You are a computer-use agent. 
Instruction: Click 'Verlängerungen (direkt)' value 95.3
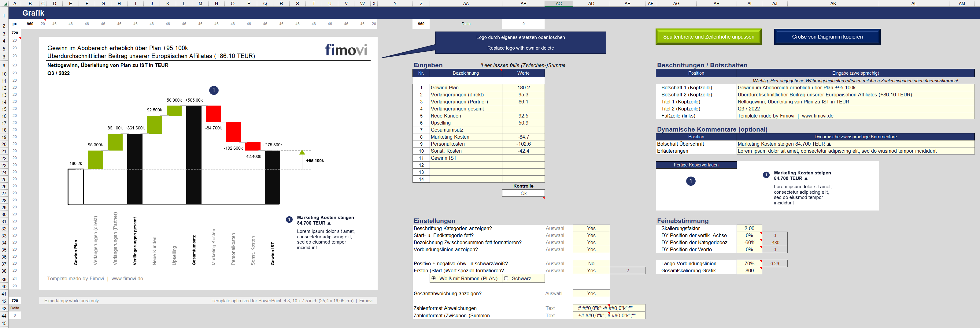click(523, 95)
